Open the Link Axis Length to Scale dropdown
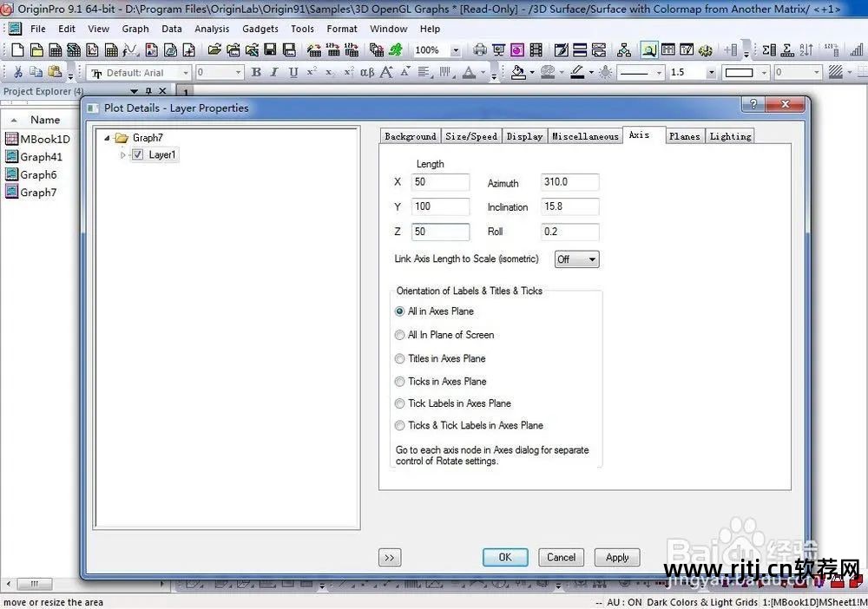Viewport: 868px width, 609px height. pyautogui.click(x=577, y=259)
